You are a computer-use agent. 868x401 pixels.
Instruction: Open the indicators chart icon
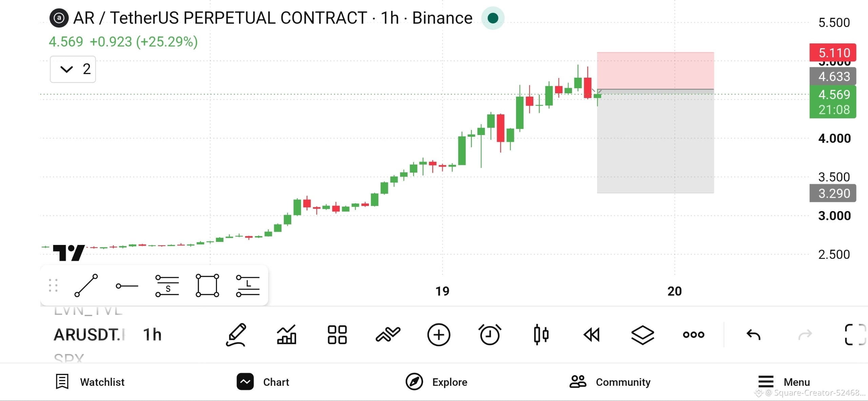click(287, 335)
